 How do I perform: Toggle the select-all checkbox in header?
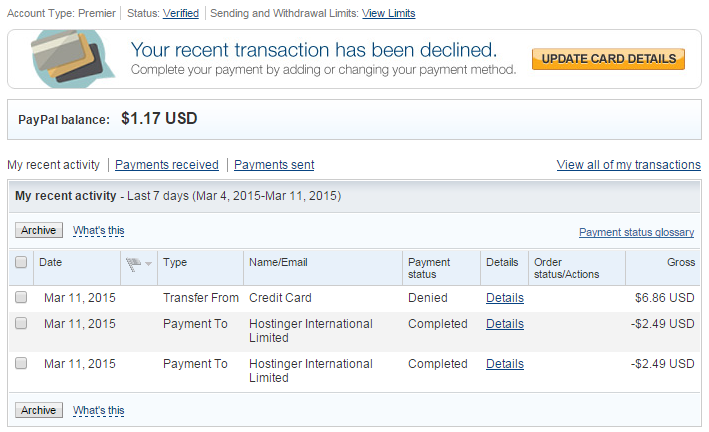(x=21, y=263)
